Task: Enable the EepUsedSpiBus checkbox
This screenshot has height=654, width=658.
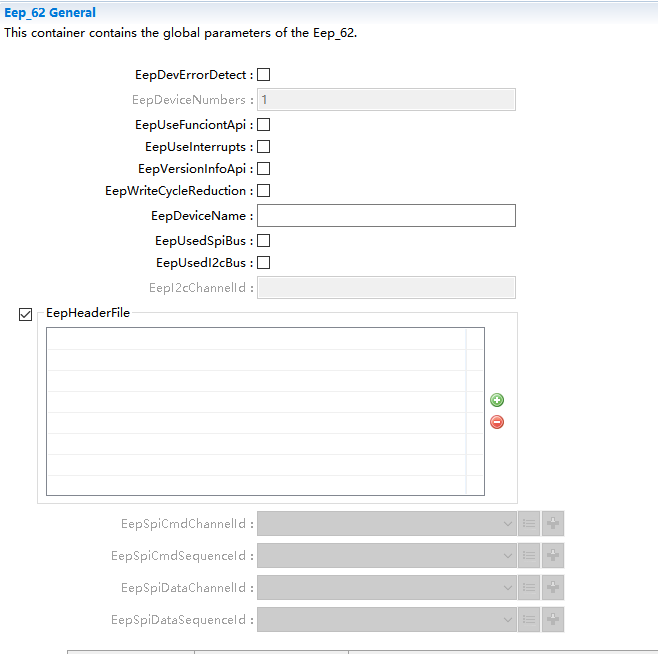Action: click(264, 241)
